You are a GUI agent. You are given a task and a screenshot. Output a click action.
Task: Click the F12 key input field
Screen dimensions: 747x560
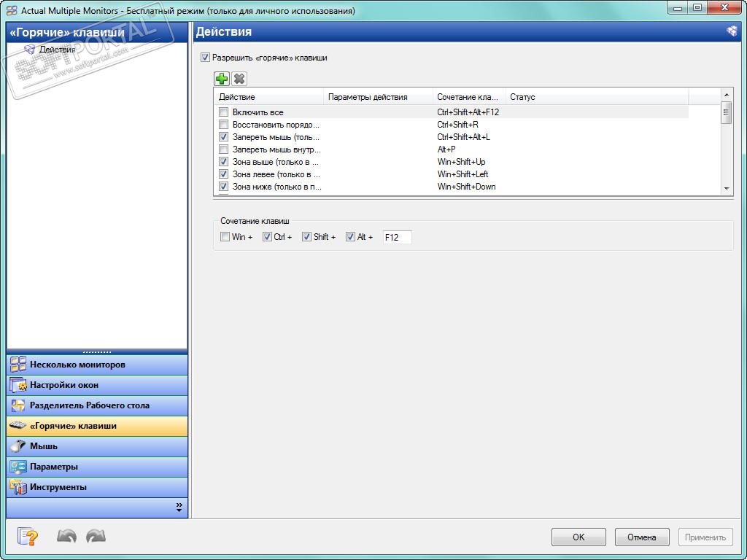coord(397,237)
